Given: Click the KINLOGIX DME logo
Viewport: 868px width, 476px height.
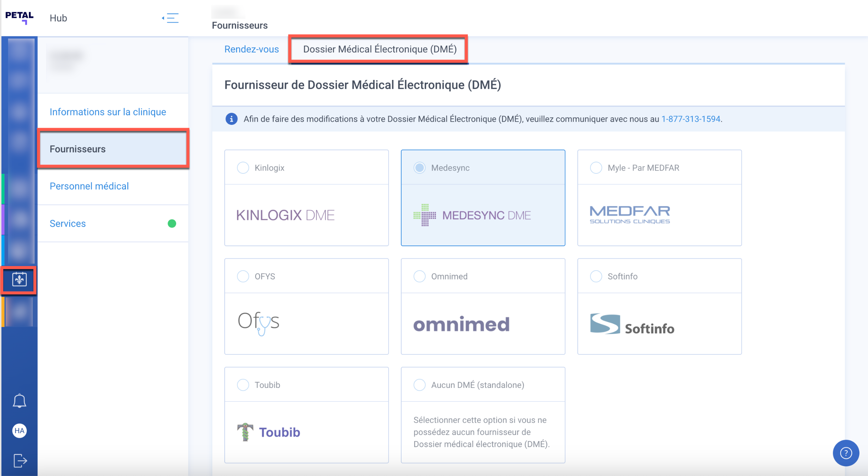Looking at the screenshot, I should pyautogui.click(x=285, y=215).
